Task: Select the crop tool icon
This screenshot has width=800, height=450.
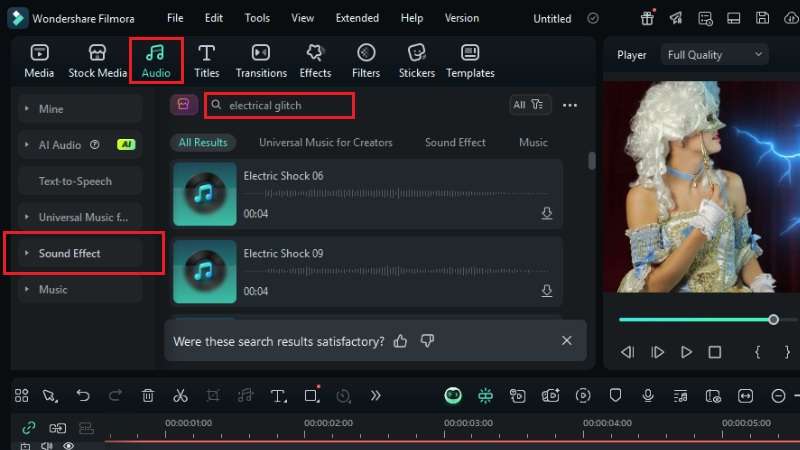Action: 213,395
